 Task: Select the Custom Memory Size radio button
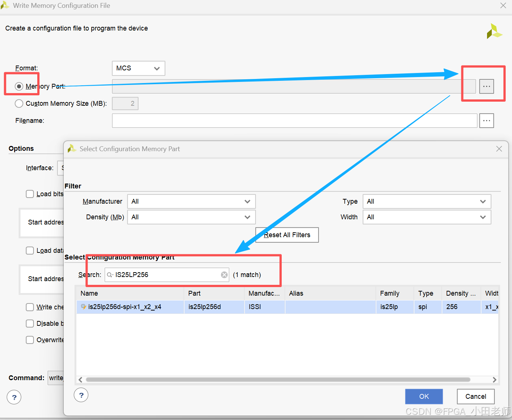click(x=19, y=104)
